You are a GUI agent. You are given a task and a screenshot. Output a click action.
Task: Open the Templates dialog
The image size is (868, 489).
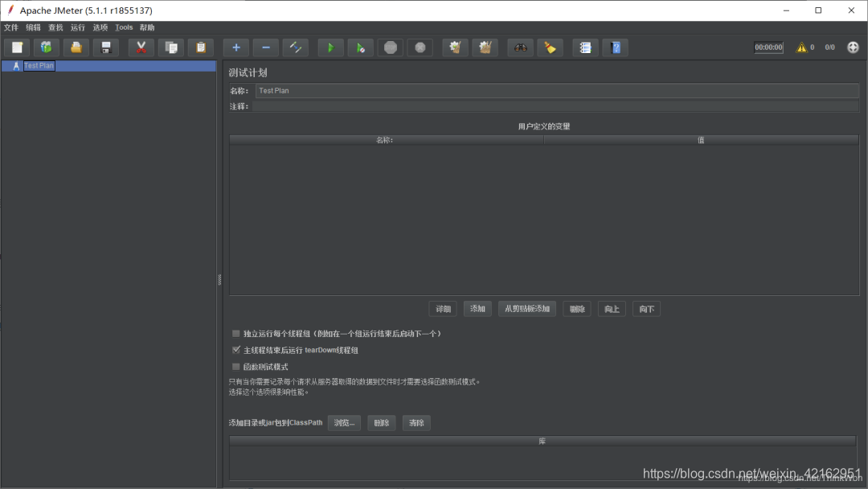(47, 47)
